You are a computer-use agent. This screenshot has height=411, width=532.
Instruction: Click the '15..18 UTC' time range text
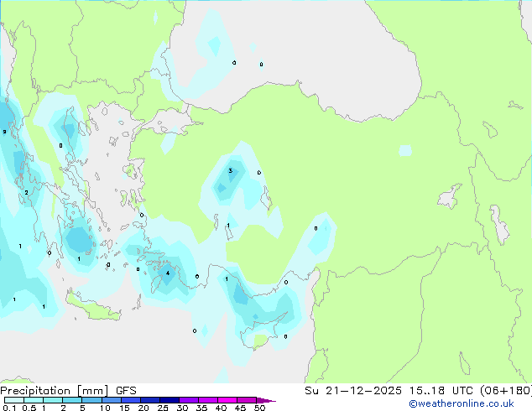[x=441, y=391]
